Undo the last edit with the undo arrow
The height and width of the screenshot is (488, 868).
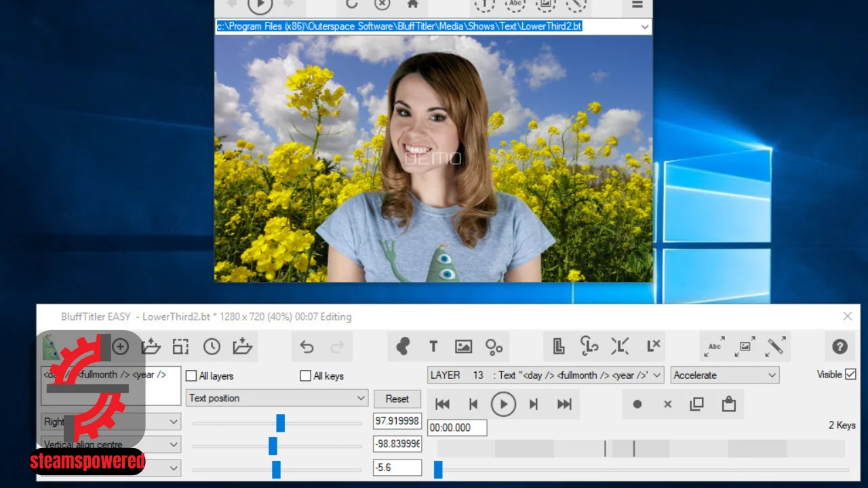pos(307,347)
